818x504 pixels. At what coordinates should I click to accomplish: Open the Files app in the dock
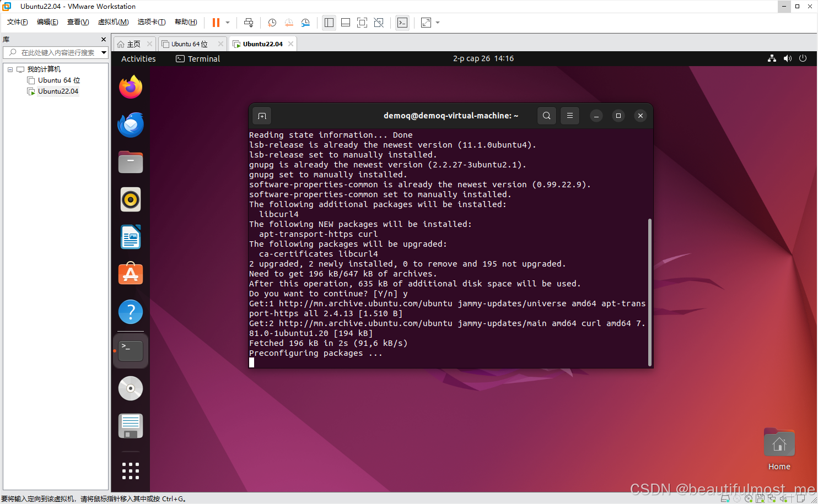pyautogui.click(x=131, y=162)
